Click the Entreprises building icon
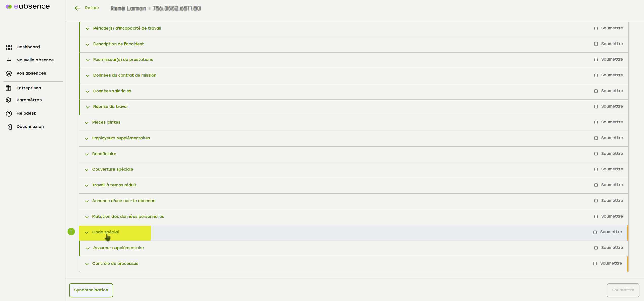The width and height of the screenshot is (644, 301). click(8, 88)
